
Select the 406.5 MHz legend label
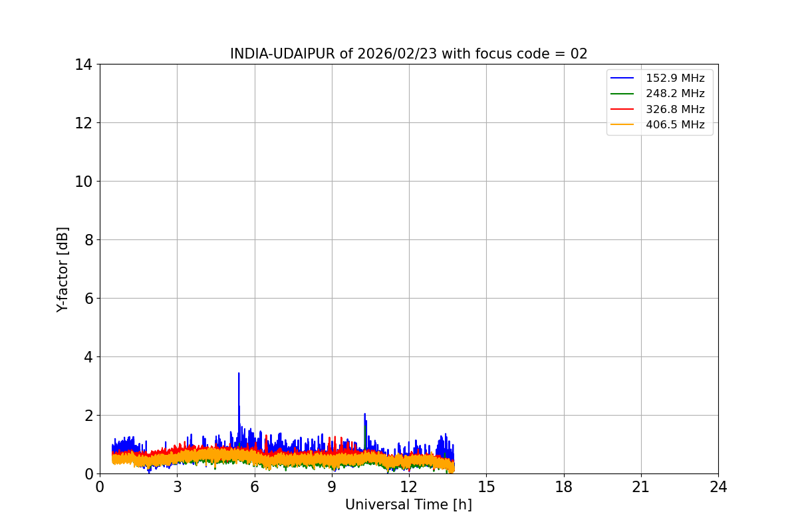coord(675,125)
